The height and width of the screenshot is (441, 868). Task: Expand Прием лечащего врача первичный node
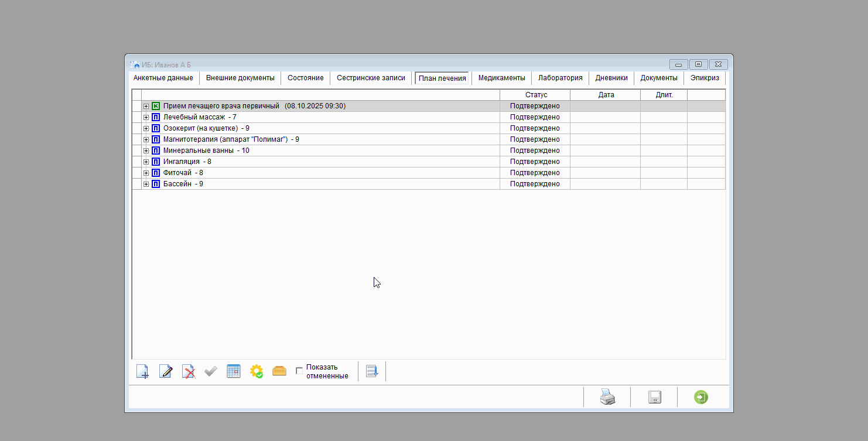146,106
